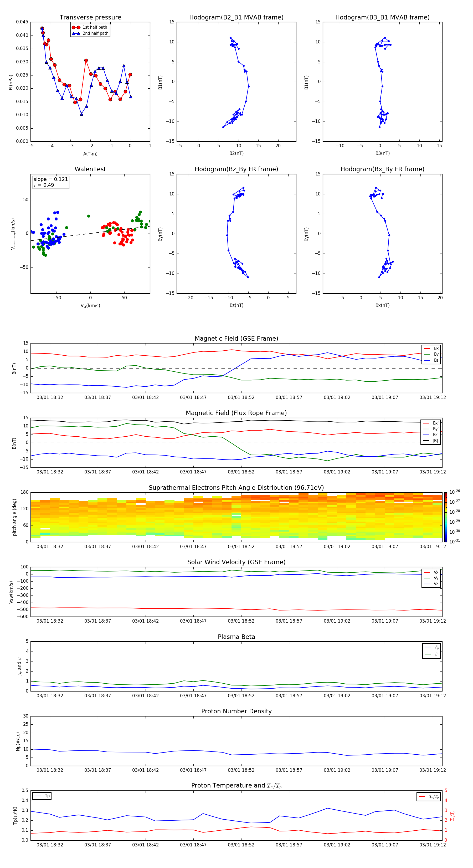Screen dimensions: 473x868
Task: Click the Suprathermal Electrons Pitch Angle Distribution title
Action: 236,488
